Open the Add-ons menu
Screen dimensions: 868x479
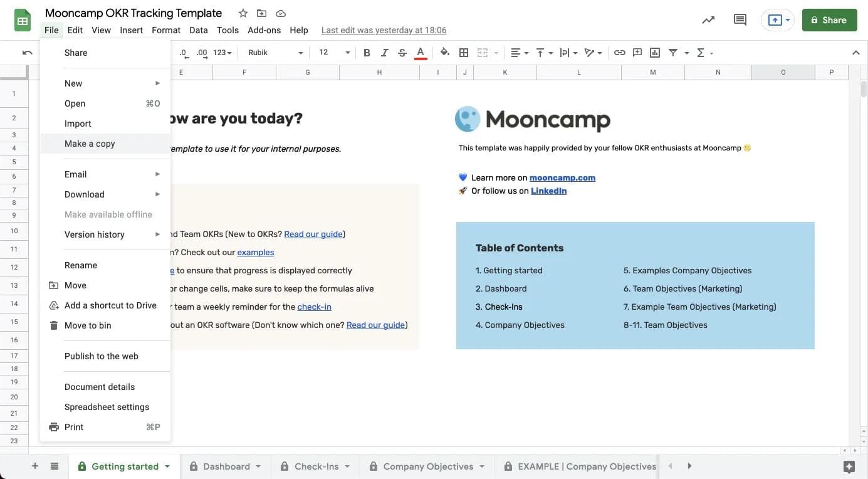click(x=264, y=30)
